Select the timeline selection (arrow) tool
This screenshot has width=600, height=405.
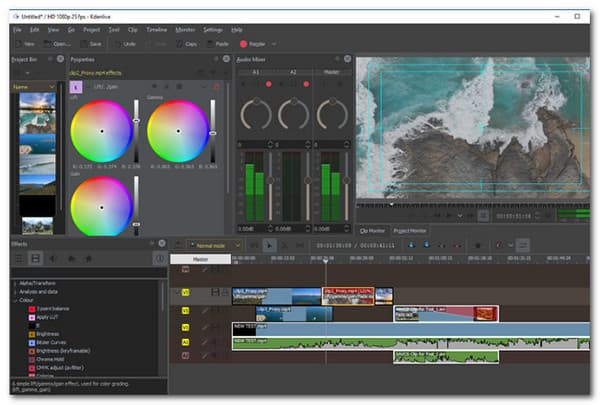coord(269,245)
